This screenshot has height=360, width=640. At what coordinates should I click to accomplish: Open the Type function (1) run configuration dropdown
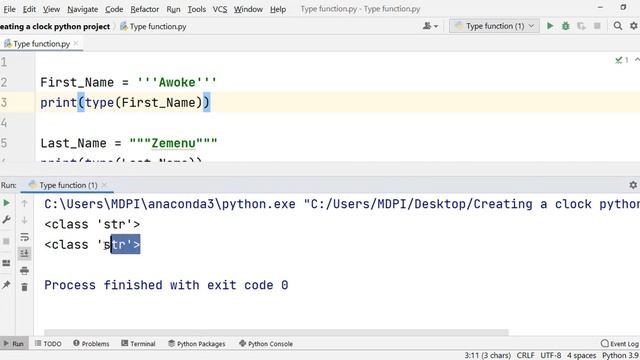pos(494,26)
